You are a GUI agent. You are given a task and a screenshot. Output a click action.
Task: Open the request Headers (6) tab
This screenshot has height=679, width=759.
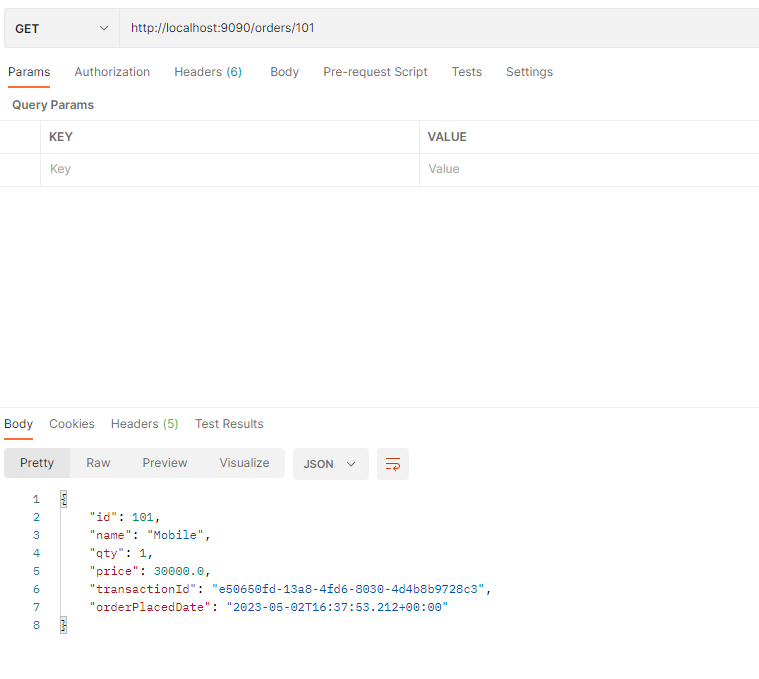208,72
